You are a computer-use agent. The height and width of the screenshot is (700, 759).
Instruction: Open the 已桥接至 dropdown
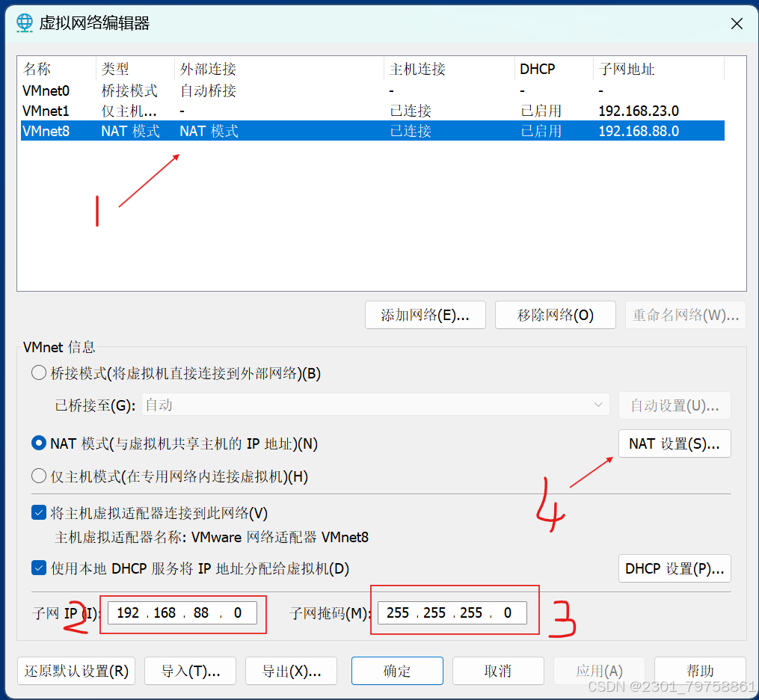(x=375, y=405)
